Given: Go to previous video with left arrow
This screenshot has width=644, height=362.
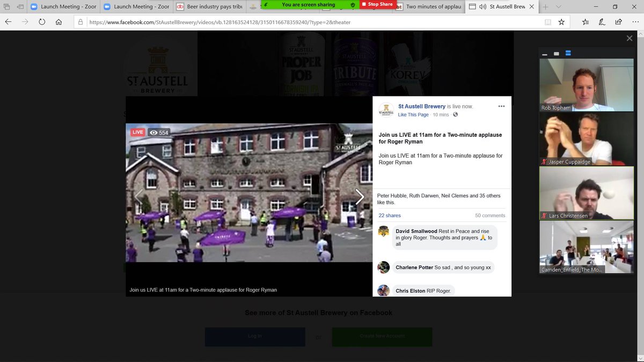Looking at the screenshot, I should [138, 196].
